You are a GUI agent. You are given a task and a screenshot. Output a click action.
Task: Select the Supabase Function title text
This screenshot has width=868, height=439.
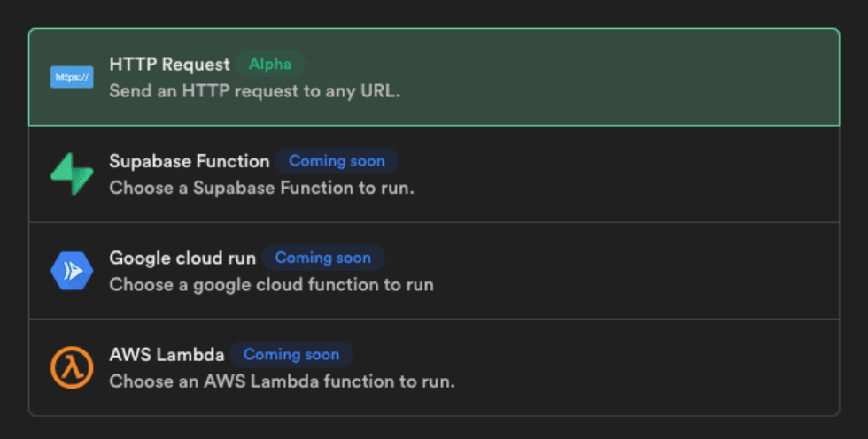[x=189, y=161]
